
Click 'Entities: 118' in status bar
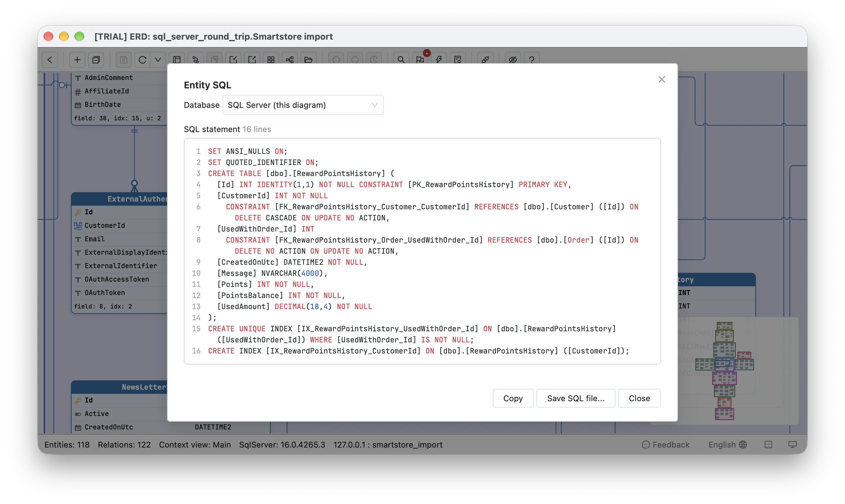(67, 445)
